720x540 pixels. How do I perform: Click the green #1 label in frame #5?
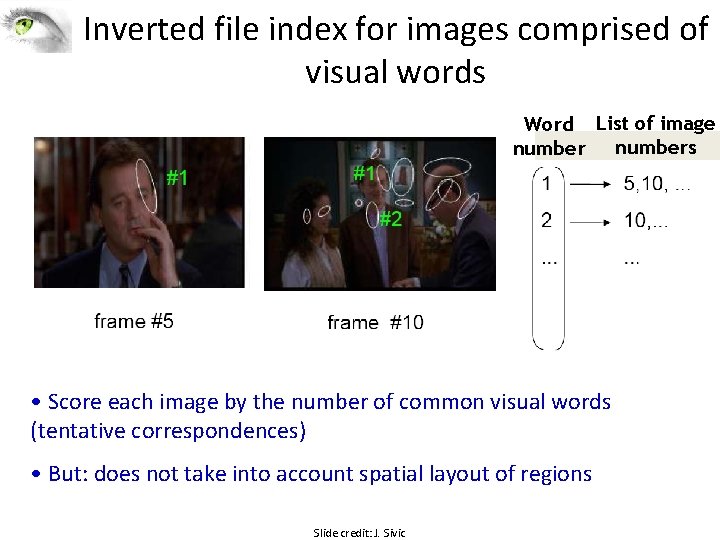[177, 177]
